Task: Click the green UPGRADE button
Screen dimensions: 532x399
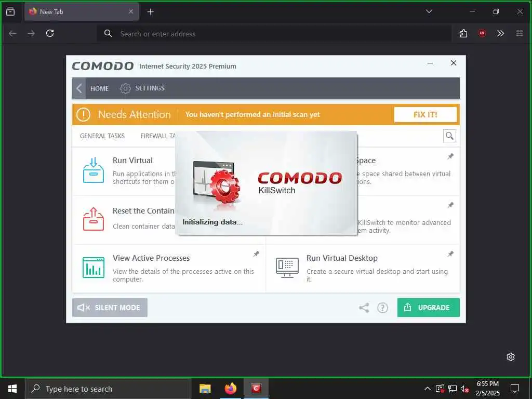Action: (x=428, y=308)
